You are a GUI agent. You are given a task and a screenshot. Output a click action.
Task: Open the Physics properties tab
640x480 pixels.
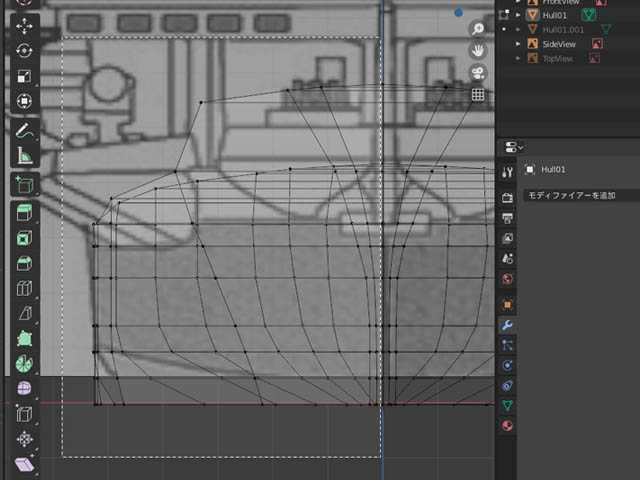(507, 365)
